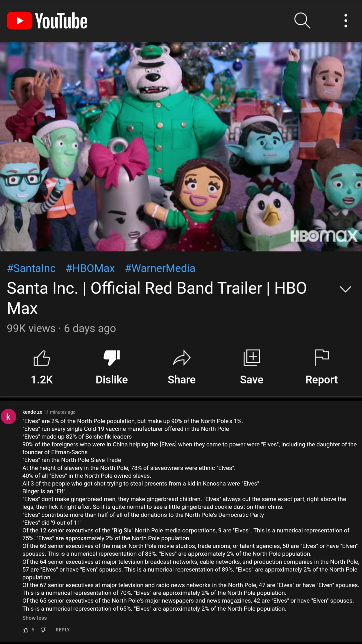The width and height of the screenshot is (362, 644).
Task: Tap the YouTube logo
Action: [x=47, y=21]
